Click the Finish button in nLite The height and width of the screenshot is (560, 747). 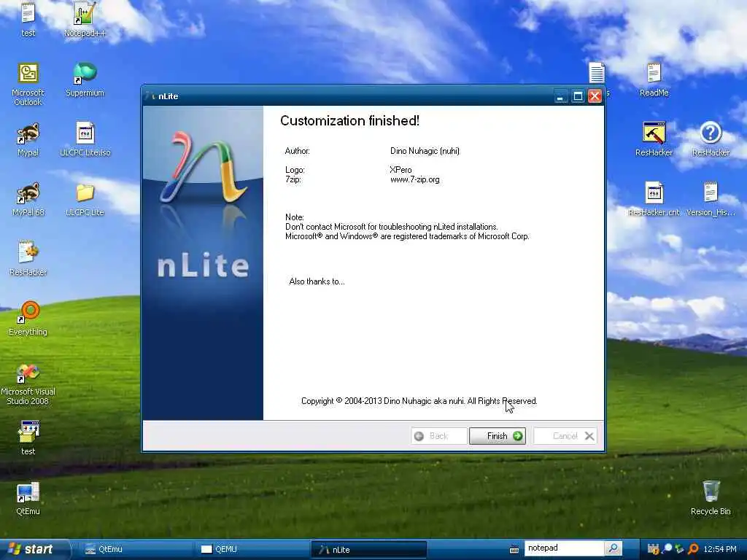pos(498,436)
